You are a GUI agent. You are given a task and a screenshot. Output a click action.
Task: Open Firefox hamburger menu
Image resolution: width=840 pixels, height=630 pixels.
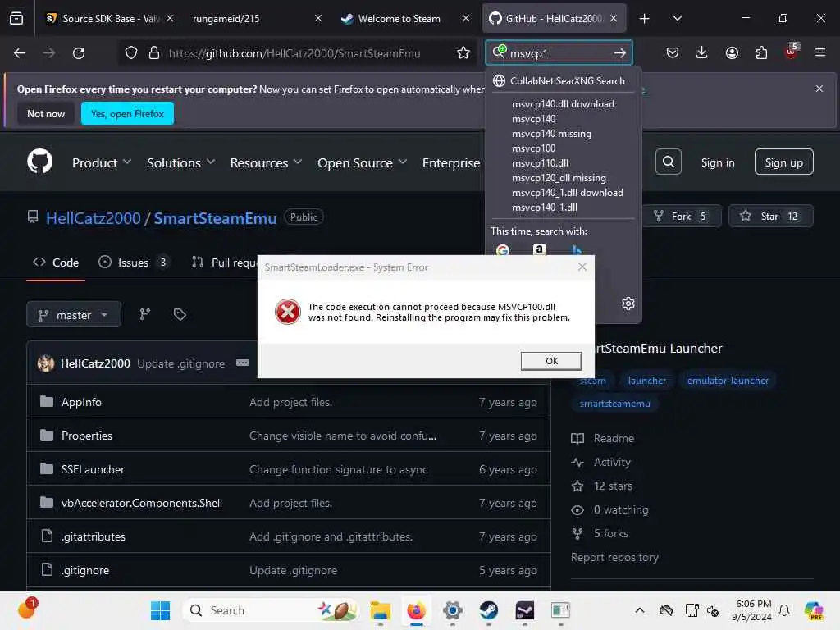[x=820, y=52]
